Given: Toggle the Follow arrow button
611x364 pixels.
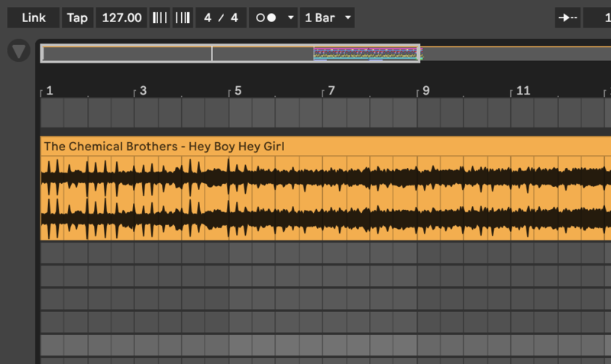Looking at the screenshot, I should 567,18.
